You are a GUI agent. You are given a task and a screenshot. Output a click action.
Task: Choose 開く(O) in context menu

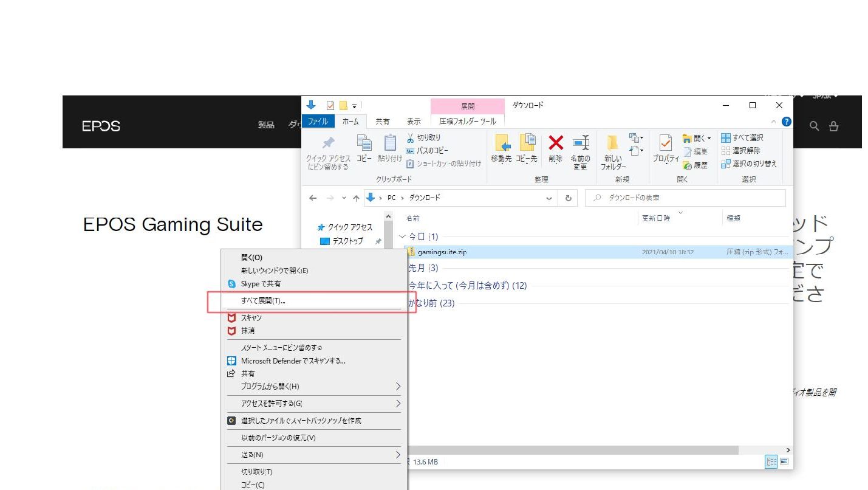click(313, 258)
